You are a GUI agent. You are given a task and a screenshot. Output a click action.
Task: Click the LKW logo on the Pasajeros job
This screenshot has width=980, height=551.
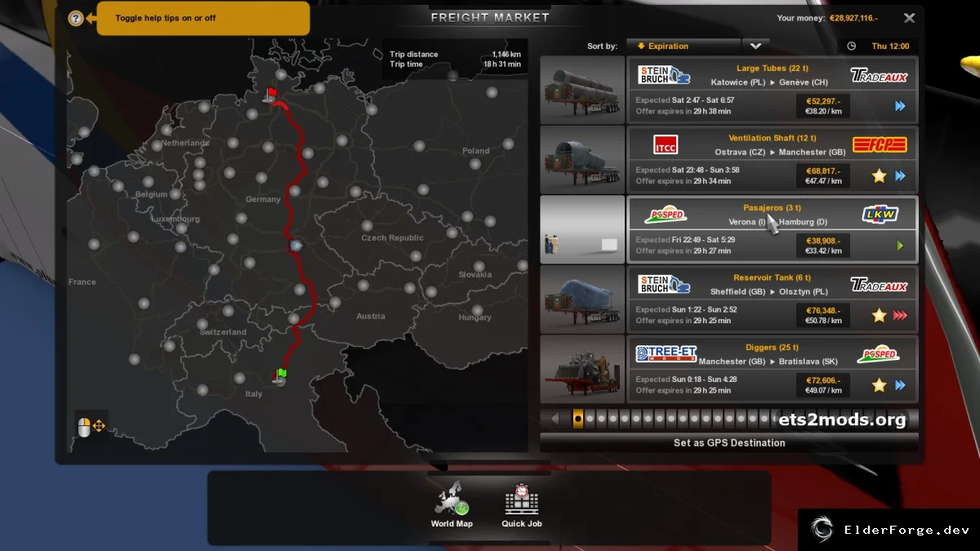(x=880, y=215)
